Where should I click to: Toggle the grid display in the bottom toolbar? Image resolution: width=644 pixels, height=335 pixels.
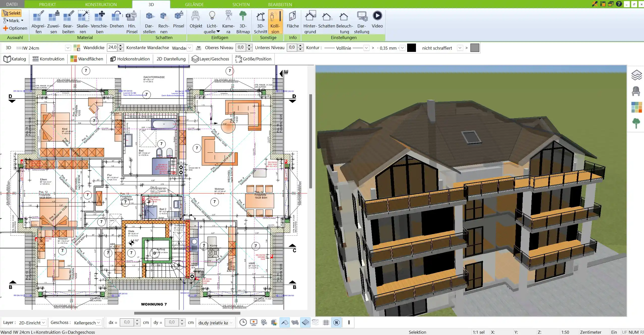(326, 322)
